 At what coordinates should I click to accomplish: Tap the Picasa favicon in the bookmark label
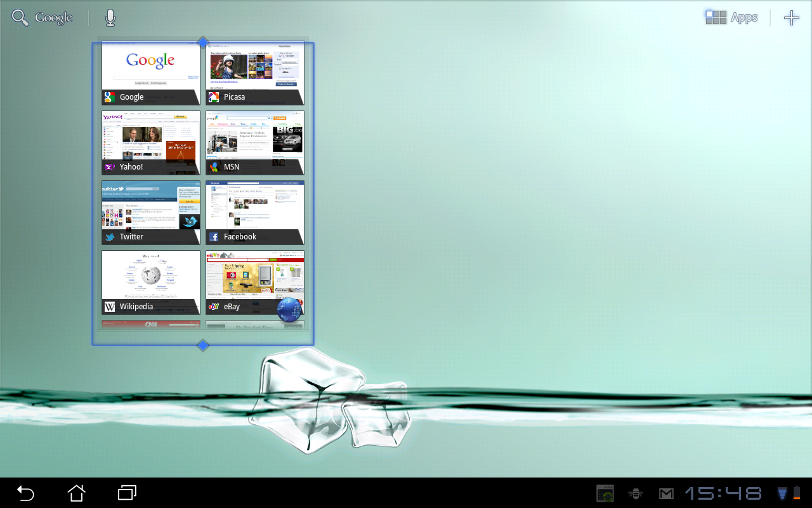tap(214, 97)
